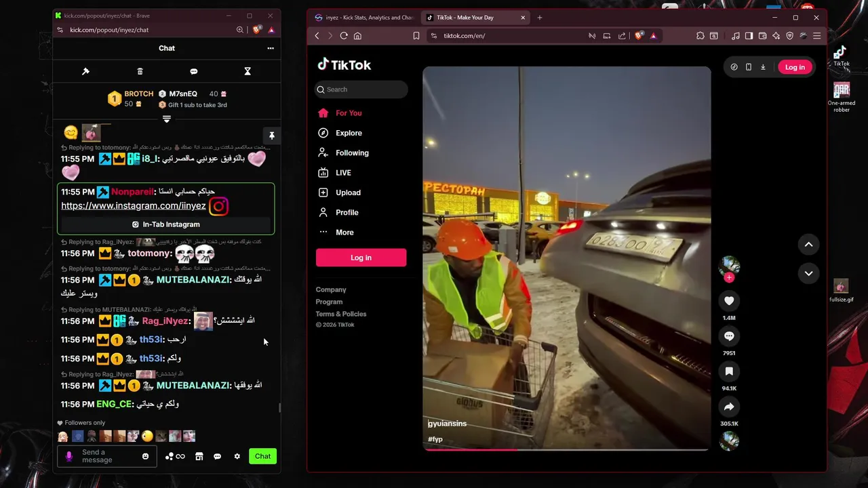The width and height of the screenshot is (868, 488).
Task: Click username Rag_iNyez in chat
Action: tap(165, 321)
